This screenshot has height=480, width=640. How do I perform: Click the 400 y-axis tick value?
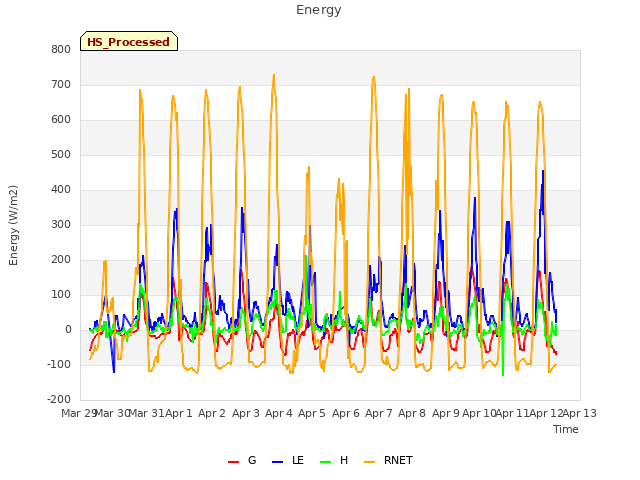61,189
